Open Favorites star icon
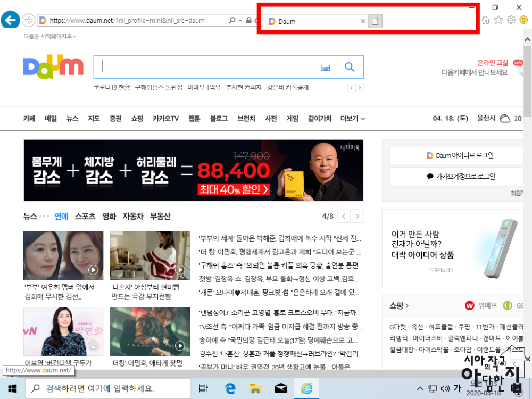The width and height of the screenshot is (532, 399). [x=498, y=20]
